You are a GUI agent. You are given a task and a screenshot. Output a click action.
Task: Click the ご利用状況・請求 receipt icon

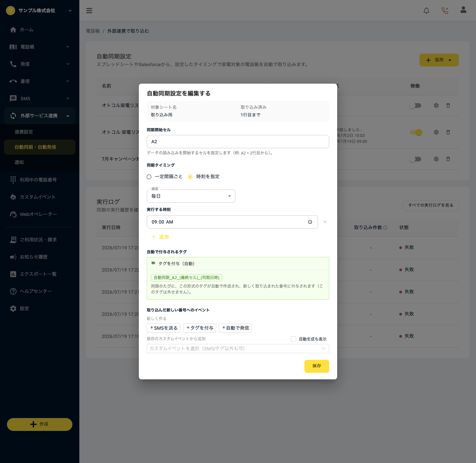click(13, 240)
